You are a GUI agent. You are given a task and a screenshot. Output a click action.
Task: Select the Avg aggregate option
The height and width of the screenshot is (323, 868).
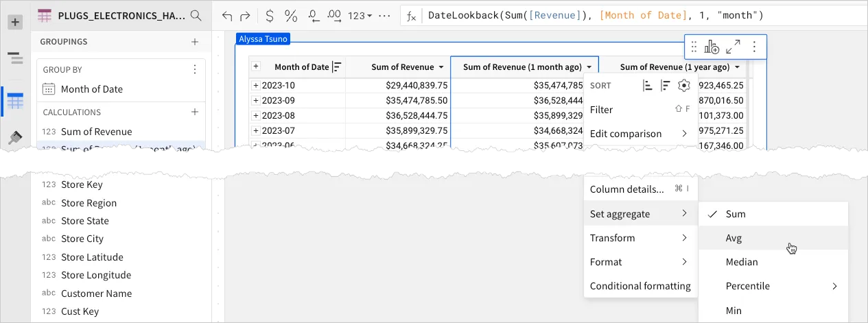pos(773,238)
